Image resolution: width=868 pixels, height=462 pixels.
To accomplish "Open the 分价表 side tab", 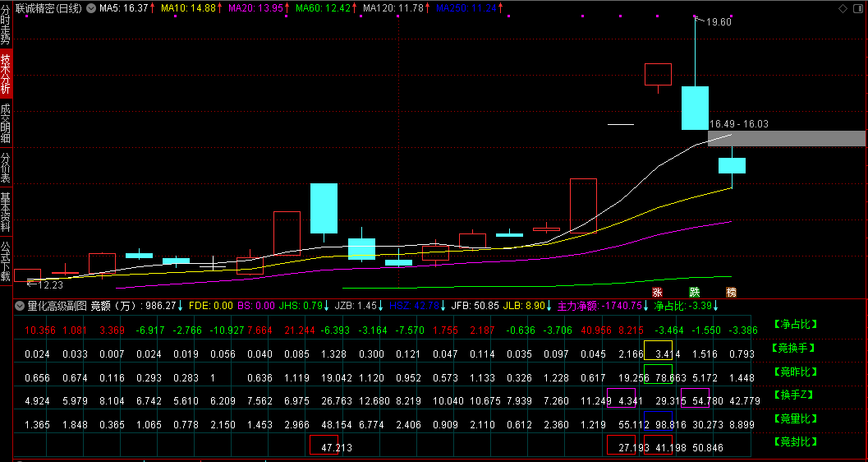I will [x=7, y=168].
